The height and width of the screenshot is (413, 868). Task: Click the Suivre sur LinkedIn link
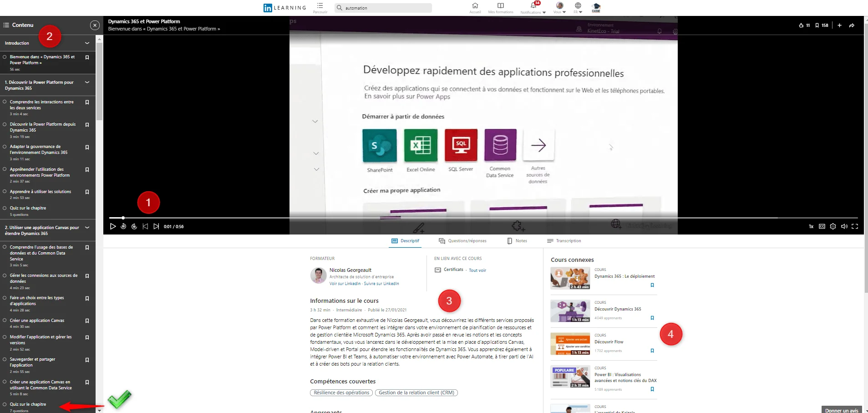(381, 284)
